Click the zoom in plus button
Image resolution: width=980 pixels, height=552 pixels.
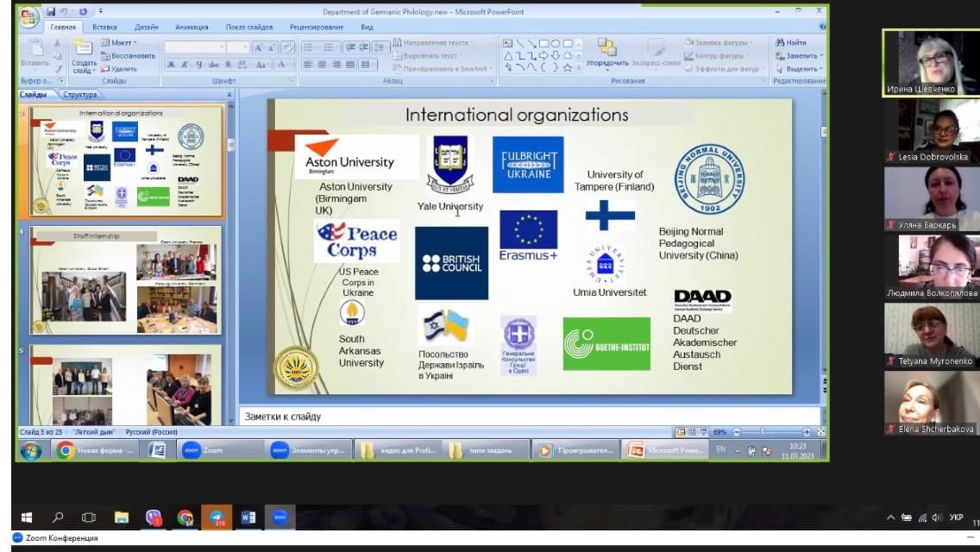pyautogui.click(x=807, y=432)
